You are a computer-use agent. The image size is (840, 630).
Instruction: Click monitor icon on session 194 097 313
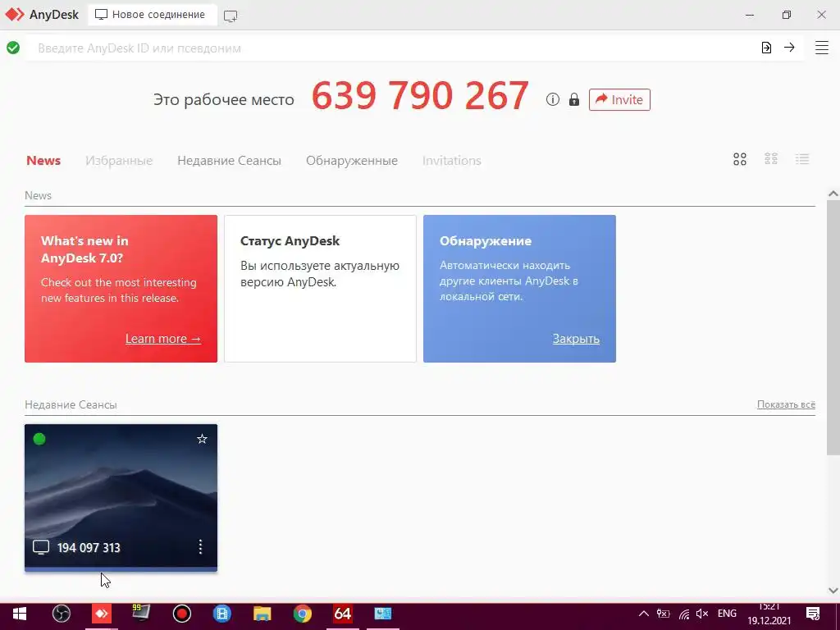pyautogui.click(x=41, y=547)
